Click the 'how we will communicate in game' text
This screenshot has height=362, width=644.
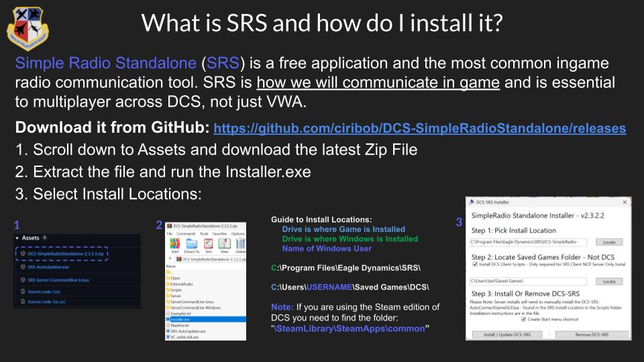(378, 82)
